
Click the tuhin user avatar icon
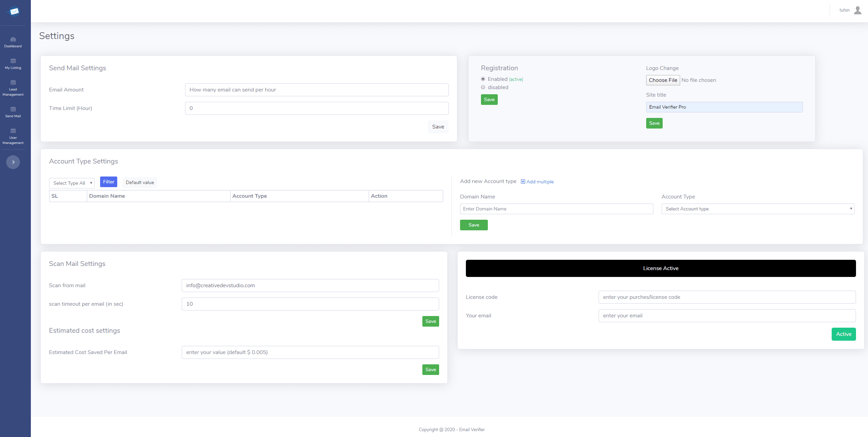[x=857, y=10]
